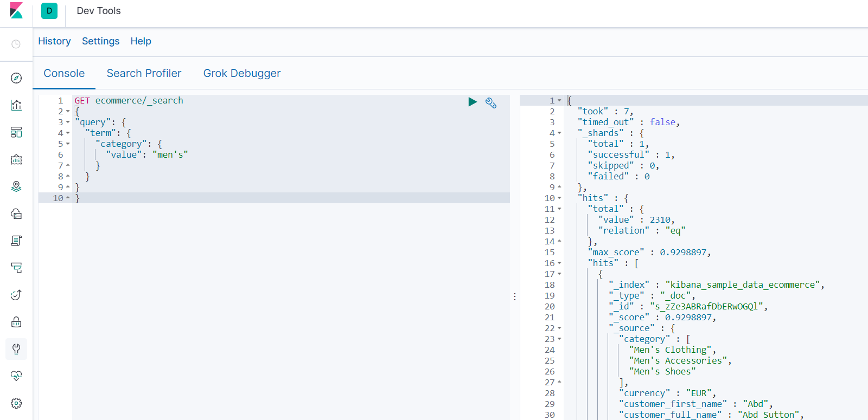Click the Kibana logo

tap(16, 11)
